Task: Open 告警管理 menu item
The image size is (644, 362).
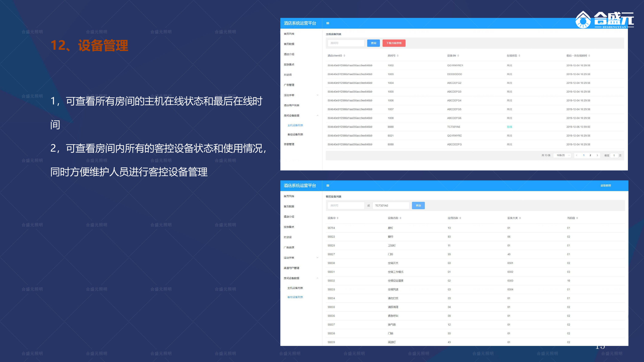Action: (289, 144)
